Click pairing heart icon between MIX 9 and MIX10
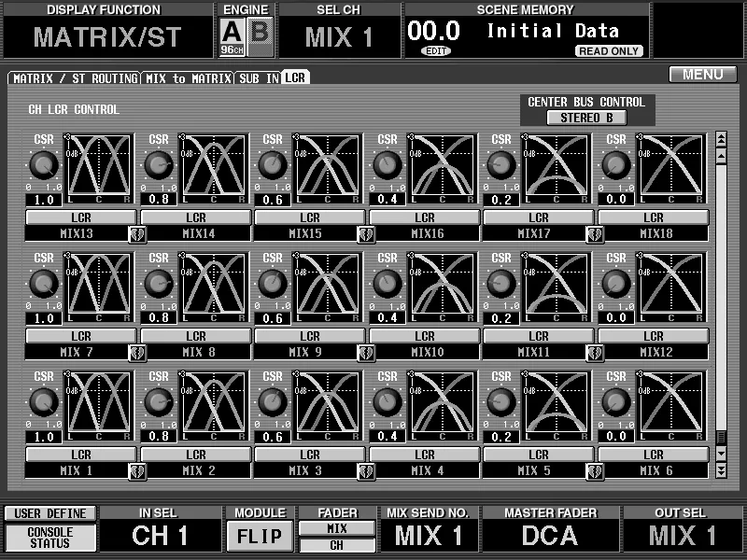Image resolution: width=747 pixels, height=560 pixels. [x=366, y=353]
